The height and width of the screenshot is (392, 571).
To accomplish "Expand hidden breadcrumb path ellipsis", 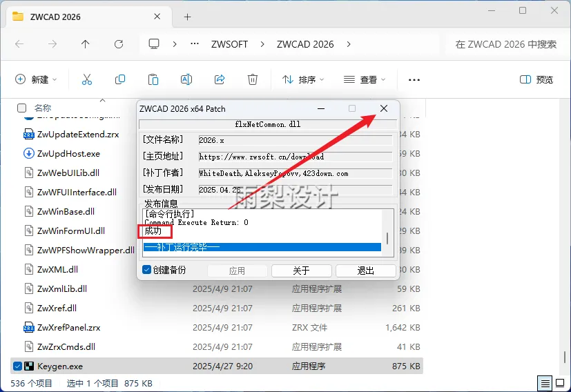I will tap(195, 44).
